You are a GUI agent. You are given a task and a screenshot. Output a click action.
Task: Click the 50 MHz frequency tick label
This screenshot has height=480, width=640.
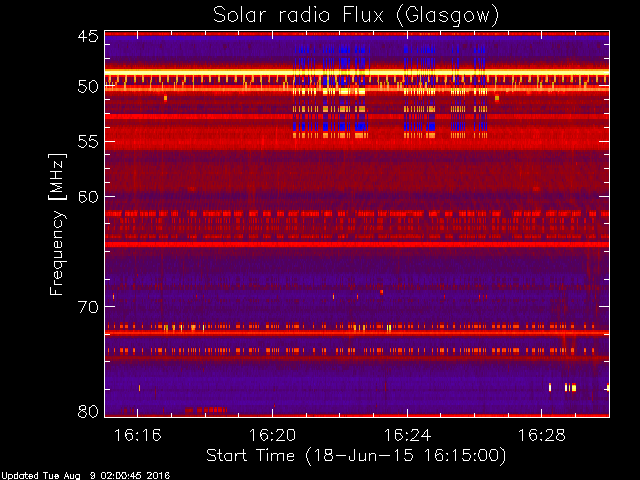[x=88, y=87]
